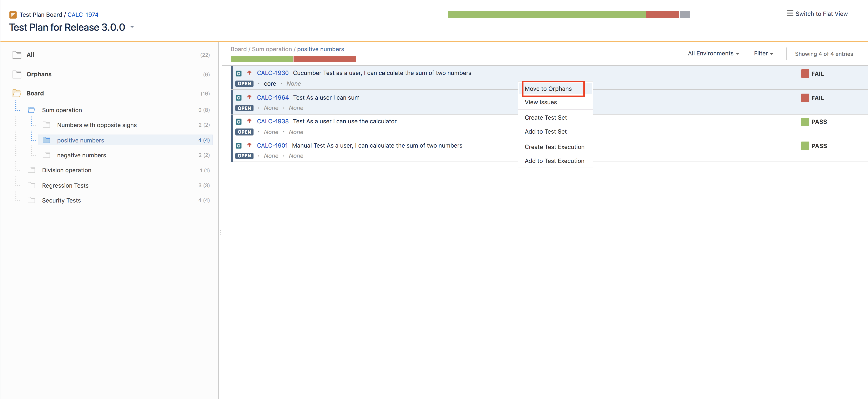
Task: Click the Security Tests folder icon
Action: 32,200
